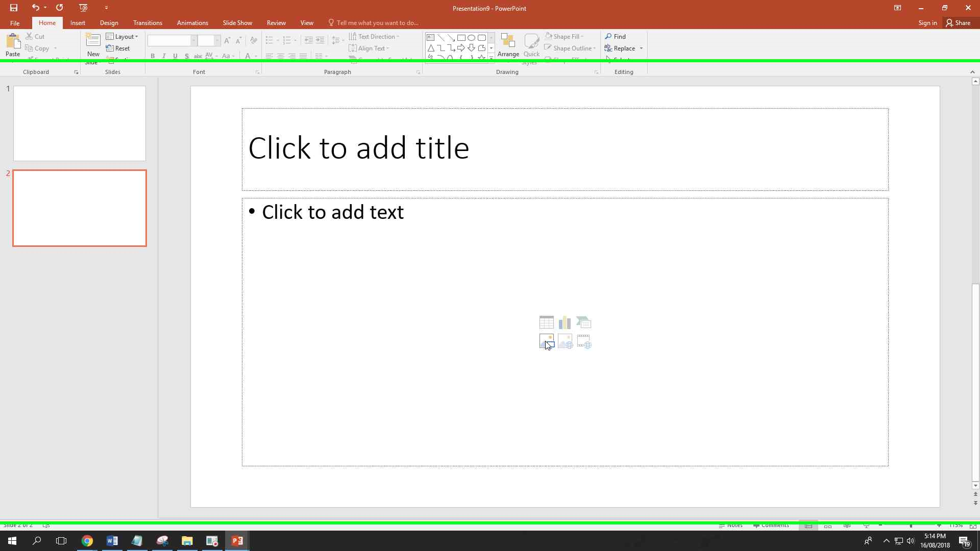Viewport: 980px width, 551px height.
Task: Toggle underline formatting in Font group
Action: 175,57
